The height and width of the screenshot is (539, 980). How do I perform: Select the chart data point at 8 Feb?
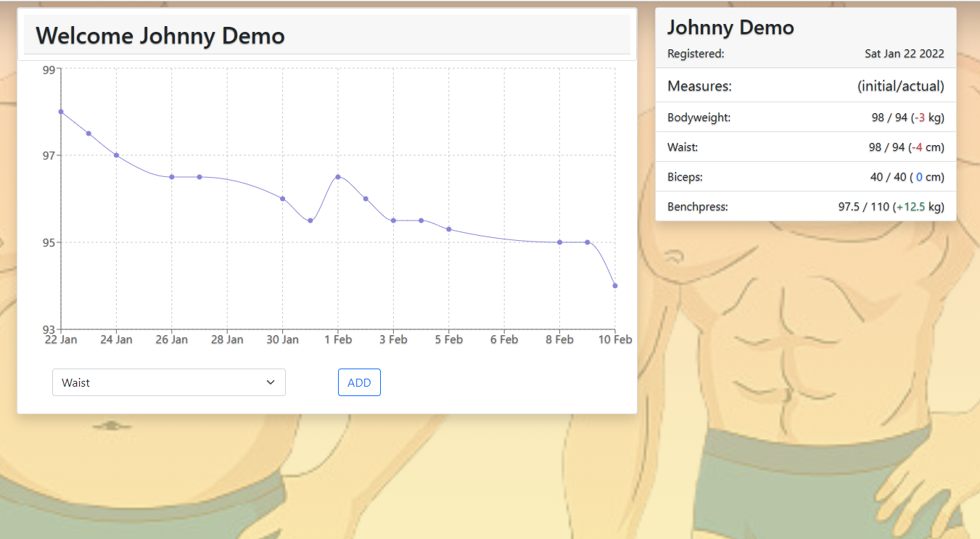(x=559, y=242)
